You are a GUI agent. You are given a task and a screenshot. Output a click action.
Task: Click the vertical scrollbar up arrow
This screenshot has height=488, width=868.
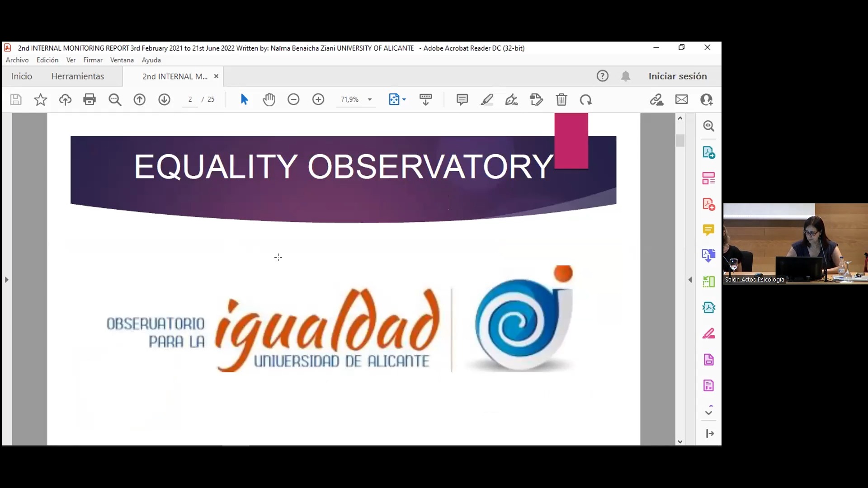(680, 118)
